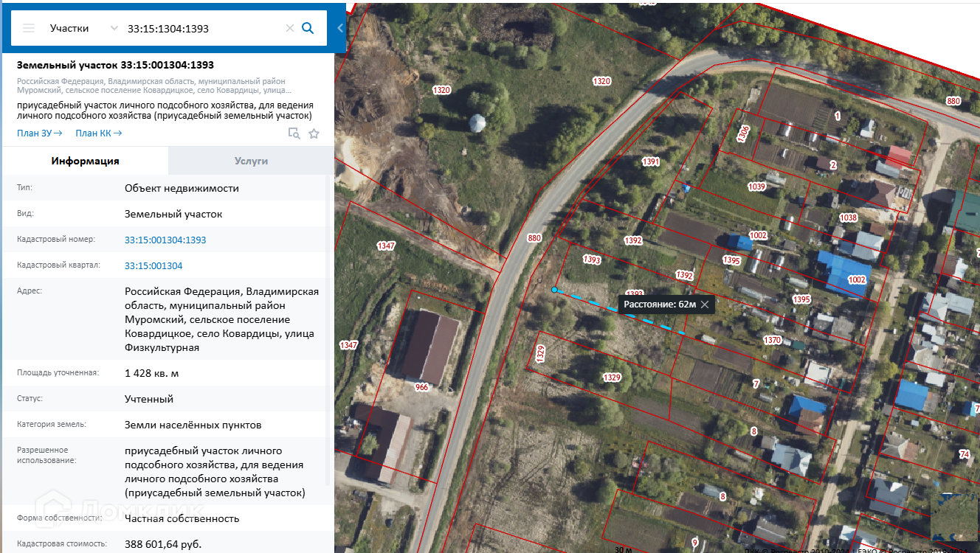The height and width of the screenshot is (553, 980).
Task: Click the area value 1 428 кв. м
Action: tap(151, 373)
